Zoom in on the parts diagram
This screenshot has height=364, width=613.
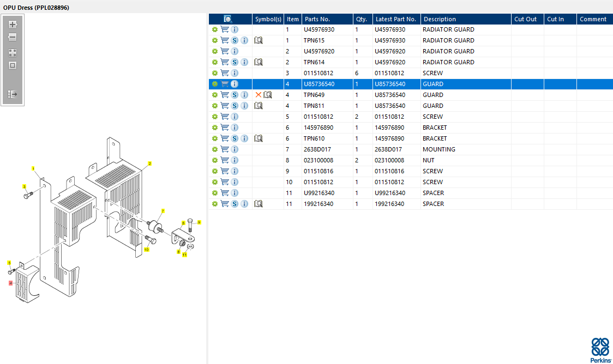(x=13, y=24)
